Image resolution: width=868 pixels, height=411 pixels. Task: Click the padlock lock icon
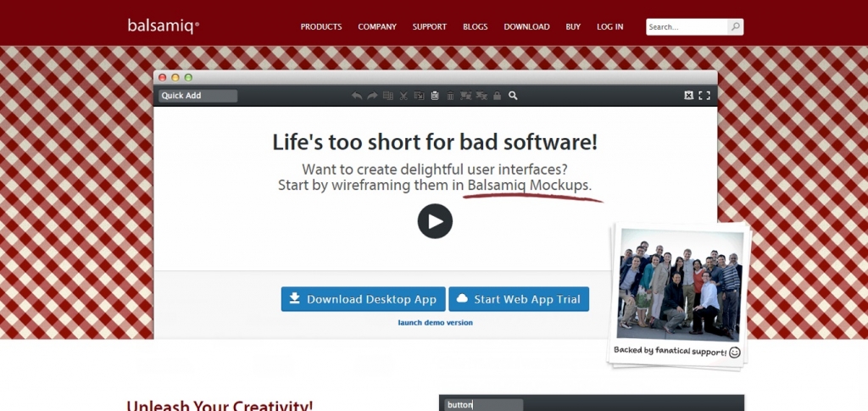(x=497, y=96)
